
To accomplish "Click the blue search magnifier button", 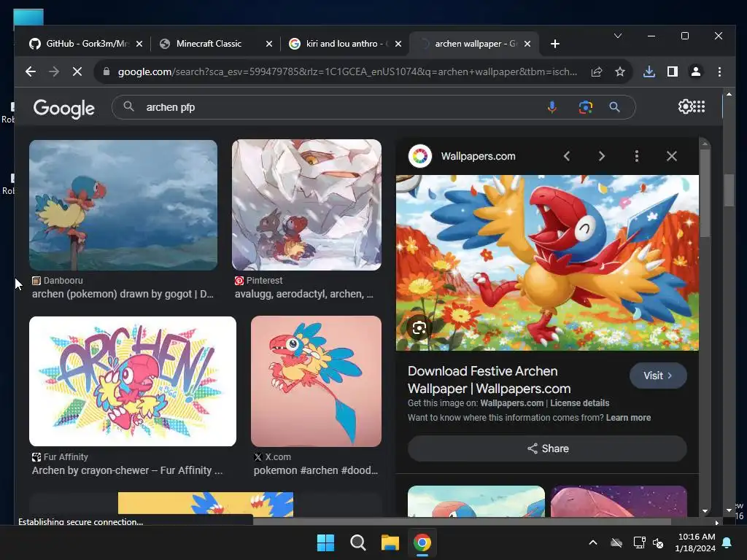I will point(614,107).
